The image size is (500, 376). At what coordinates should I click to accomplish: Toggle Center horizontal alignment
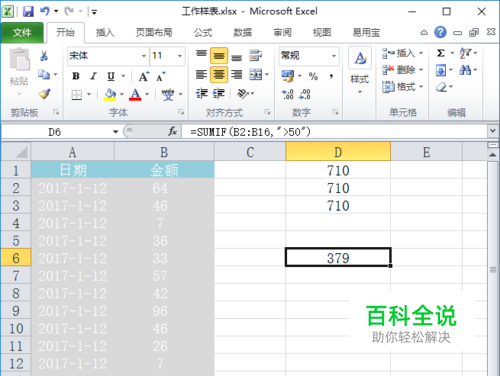click(219, 75)
